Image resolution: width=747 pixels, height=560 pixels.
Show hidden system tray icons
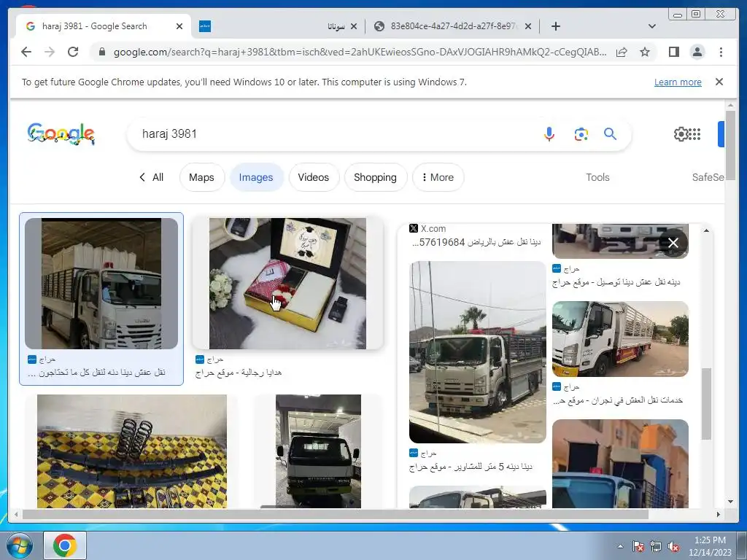tap(620, 546)
